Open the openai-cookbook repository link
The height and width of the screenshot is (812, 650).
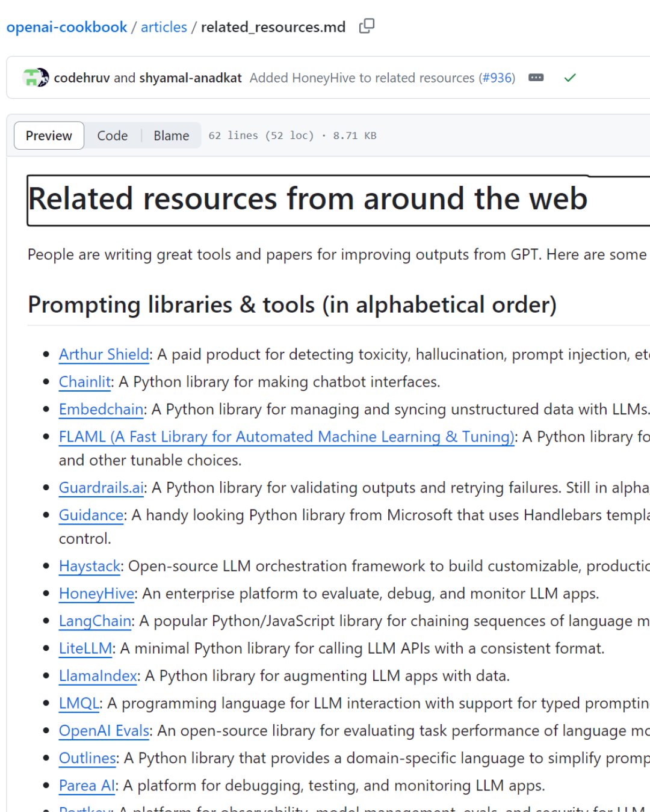(67, 27)
